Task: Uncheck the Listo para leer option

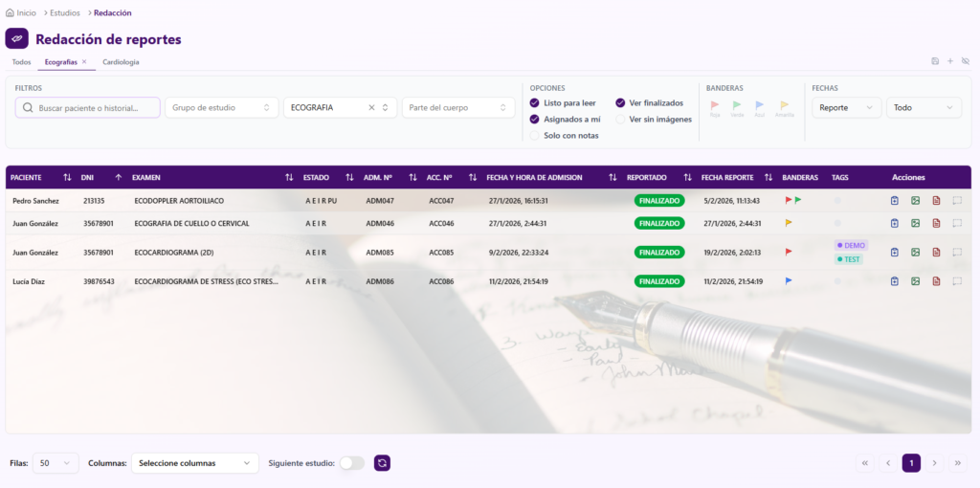Action: pyautogui.click(x=535, y=102)
